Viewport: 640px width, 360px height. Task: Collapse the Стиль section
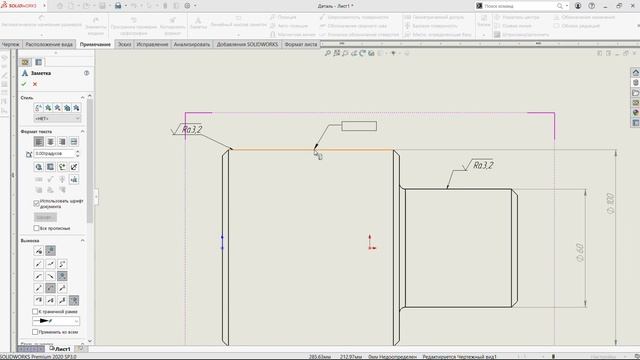(x=82, y=98)
